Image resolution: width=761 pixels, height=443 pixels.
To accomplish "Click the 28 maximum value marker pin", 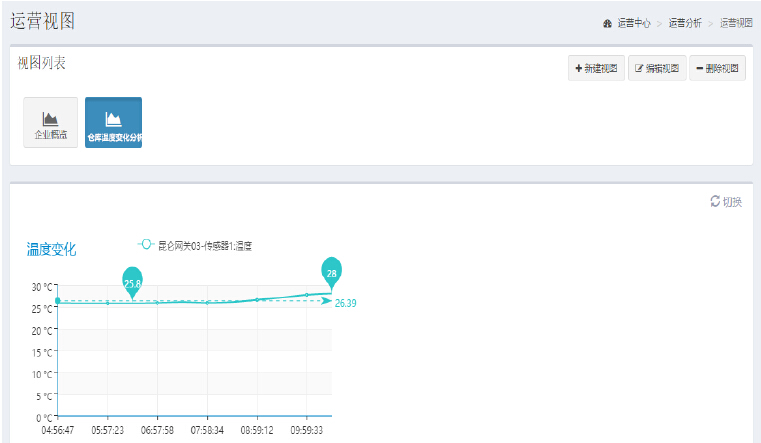I will click(x=331, y=271).
